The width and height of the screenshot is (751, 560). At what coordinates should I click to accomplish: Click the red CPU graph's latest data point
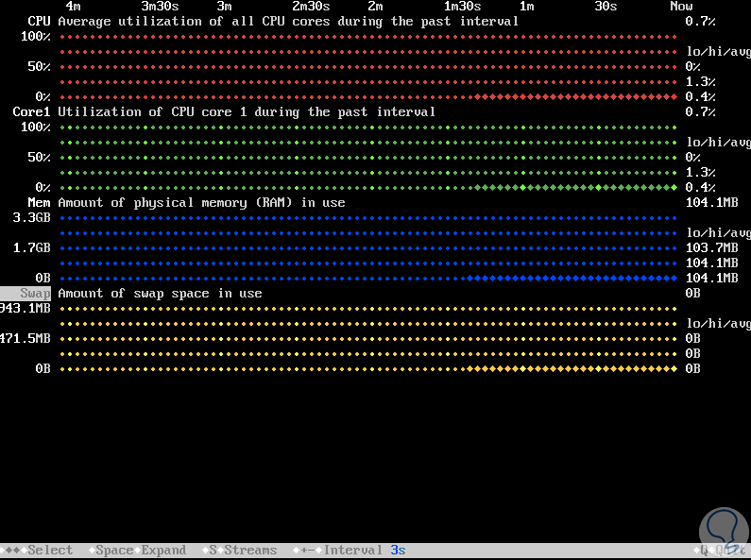674,97
